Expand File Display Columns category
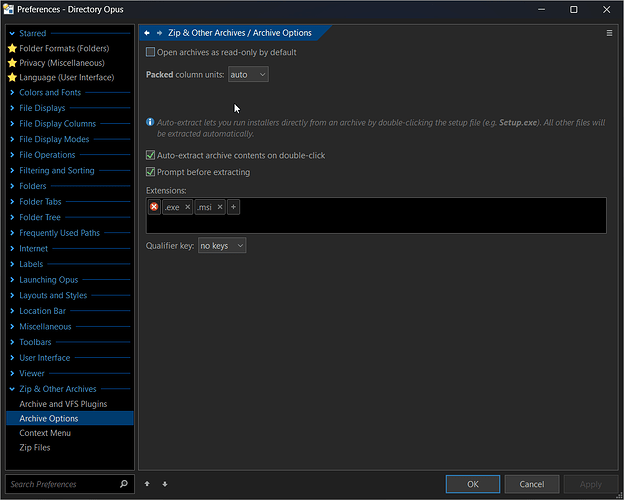This screenshot has width=624, height=500. pyautogui.click(x=12, y=123)
